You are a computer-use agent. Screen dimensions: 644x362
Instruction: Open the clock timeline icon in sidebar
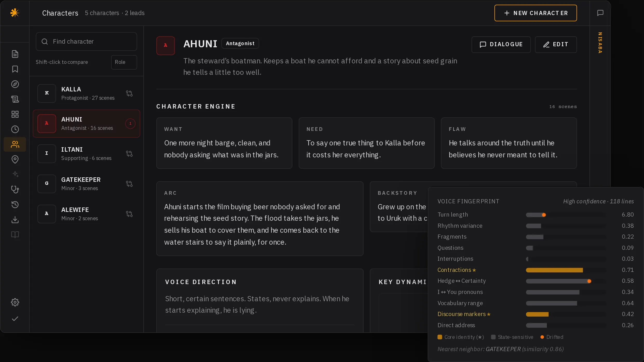pyautogui.click(x=15, y=129)
